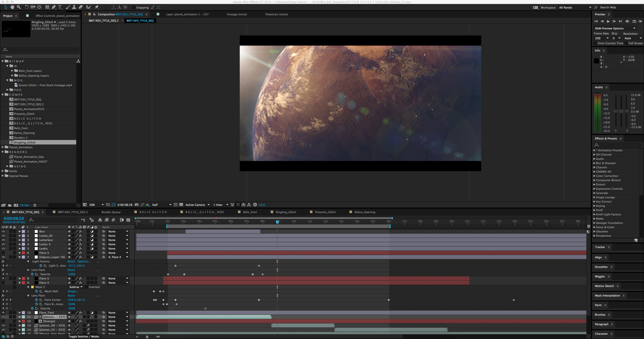Screen dimensions: 644x339
Task: Open the 1 View layout dropdown
Action: (x=221, y=205)
